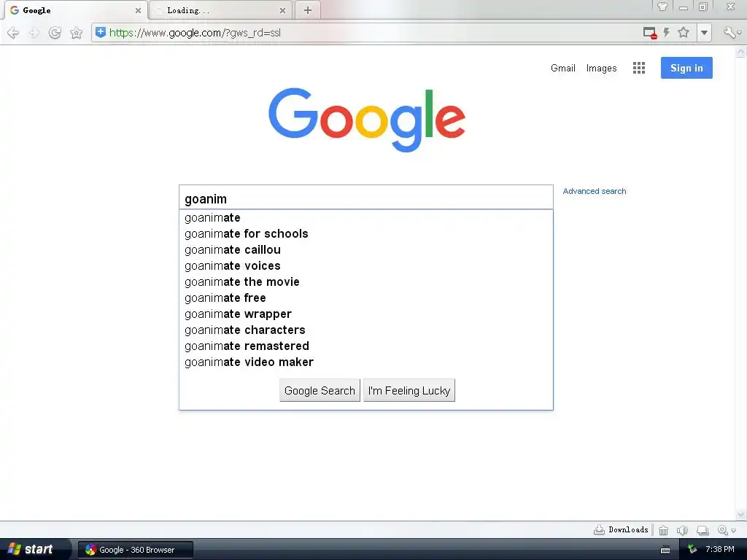Viewport: 747px width, 560px height.
Task: Select suggestion goanimate the movie
Action: 366,282
